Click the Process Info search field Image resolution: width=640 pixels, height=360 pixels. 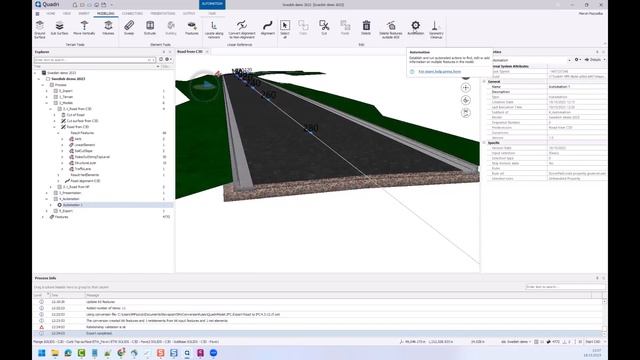tap(564, 287)
